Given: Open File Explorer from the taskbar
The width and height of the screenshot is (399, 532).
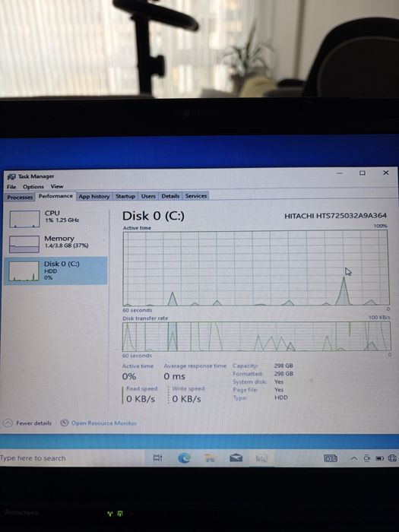Looking at the screenshot, I should tap(210, 458).
